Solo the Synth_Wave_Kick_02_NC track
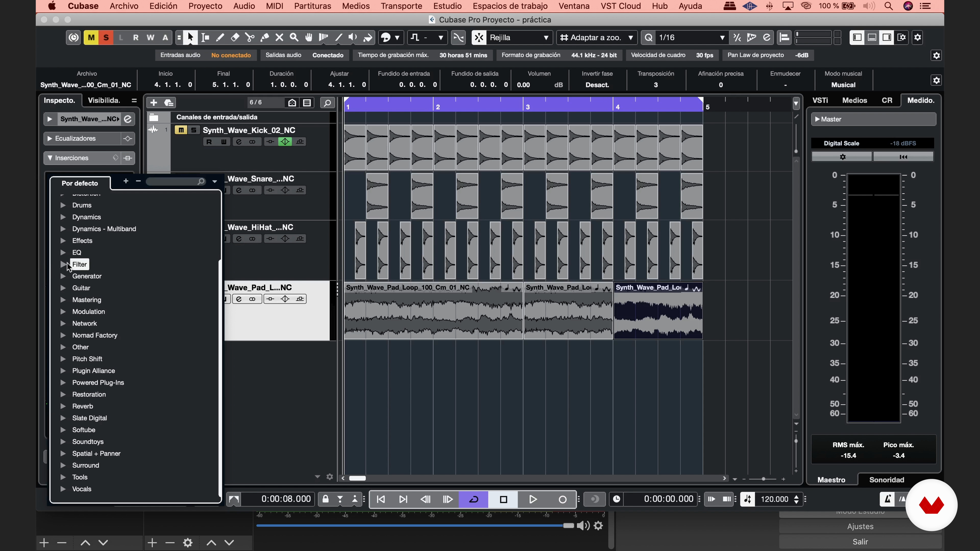Screen dimensions: 980x551 194,130
